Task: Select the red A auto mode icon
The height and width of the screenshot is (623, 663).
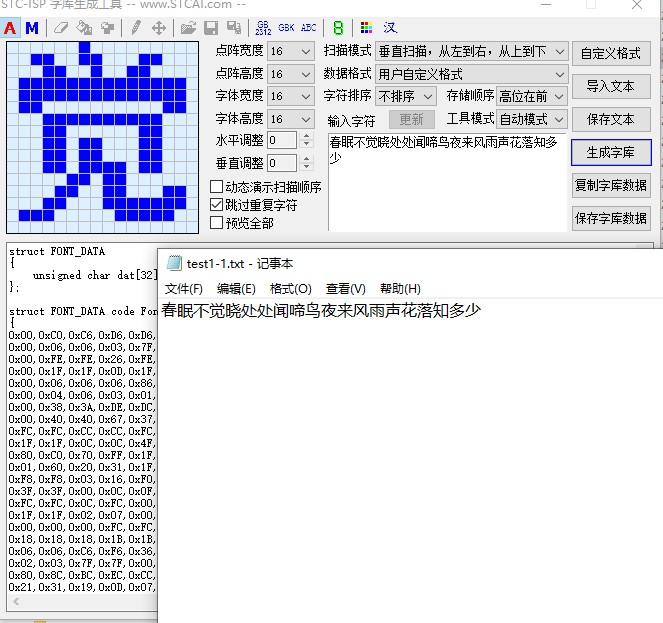Action: pos(10,28)
